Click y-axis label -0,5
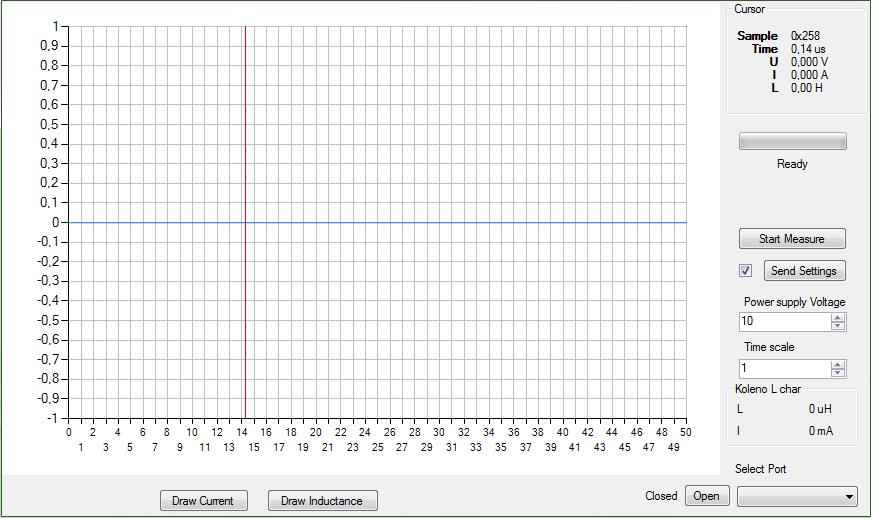This screenshot has height=518, width=871. 48,320
